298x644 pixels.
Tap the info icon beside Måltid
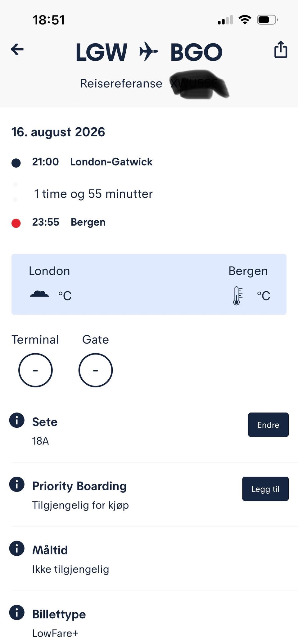(17, 548)
